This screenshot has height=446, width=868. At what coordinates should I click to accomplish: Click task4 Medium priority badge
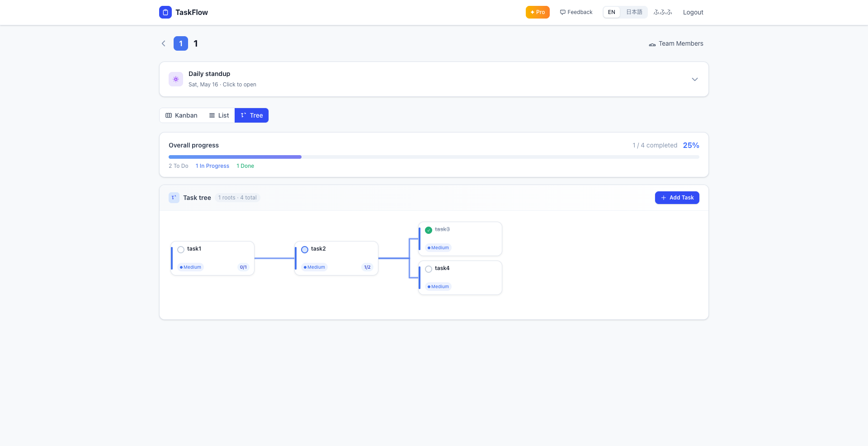coord(438,287)
